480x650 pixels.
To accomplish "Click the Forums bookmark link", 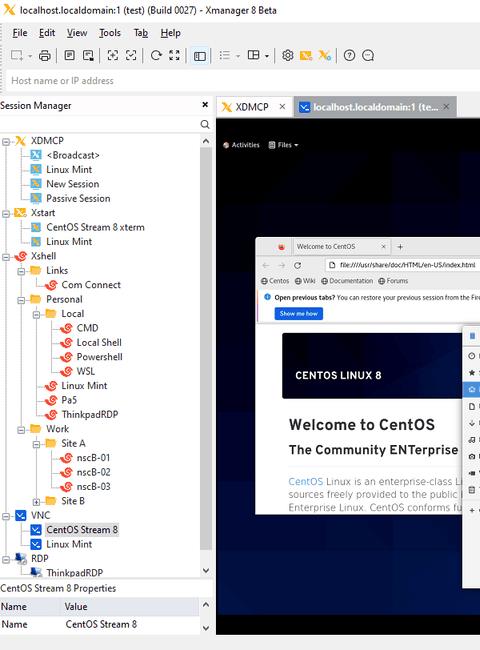I will click(x=393, y=281).
